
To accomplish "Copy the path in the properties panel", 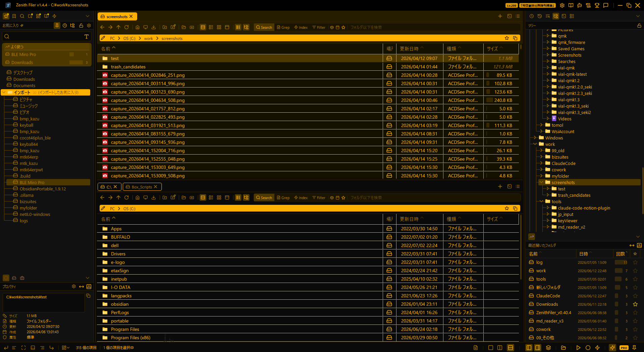I will tap(88, 296).
